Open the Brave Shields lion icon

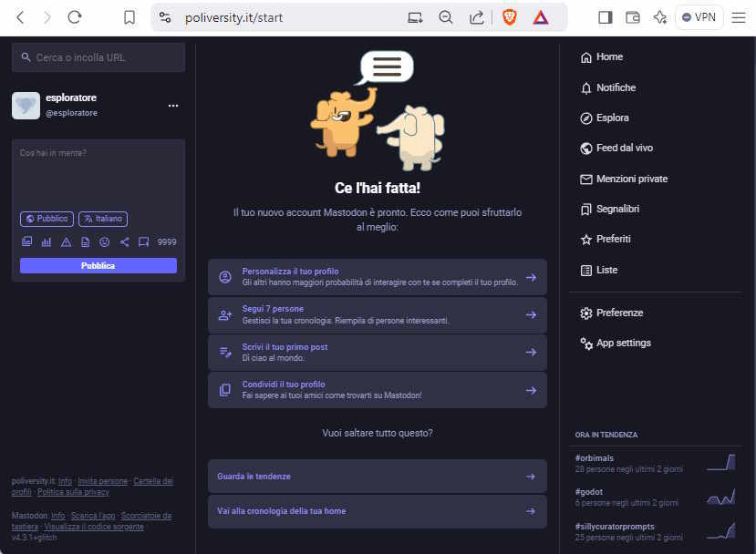(x=509, y=18)
